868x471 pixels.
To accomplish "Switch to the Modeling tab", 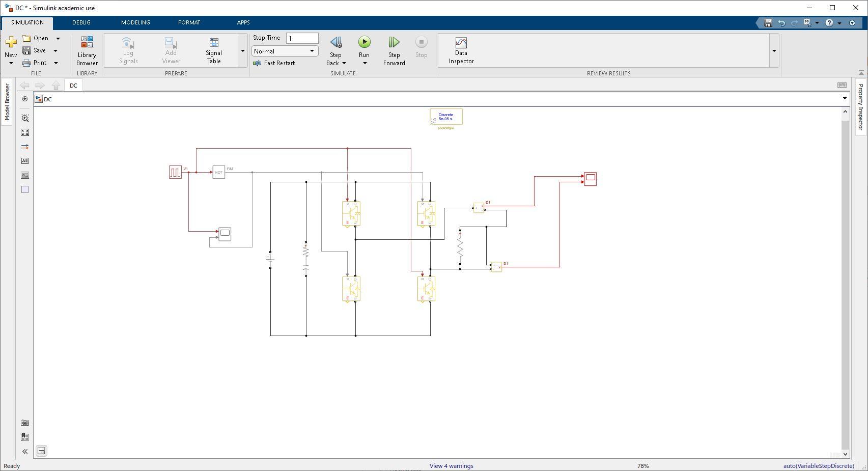I will click(135, 22).
